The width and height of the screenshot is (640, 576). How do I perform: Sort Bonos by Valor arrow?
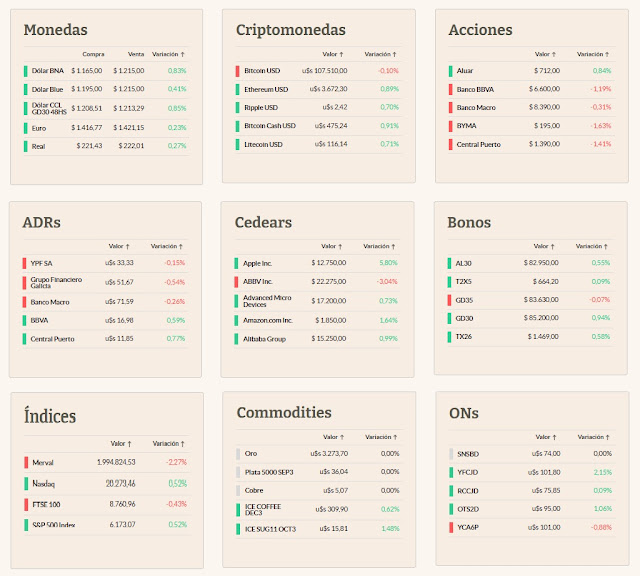coord(552,247)
